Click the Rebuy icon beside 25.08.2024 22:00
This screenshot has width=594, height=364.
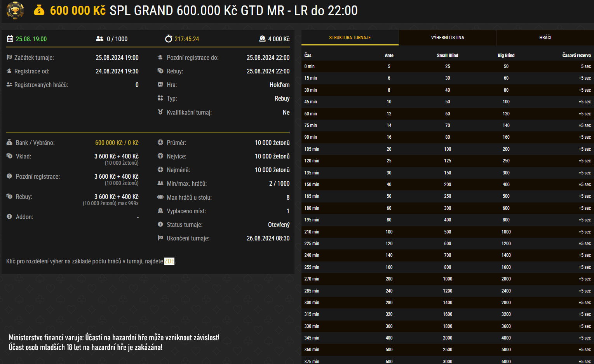coord(160,71)
